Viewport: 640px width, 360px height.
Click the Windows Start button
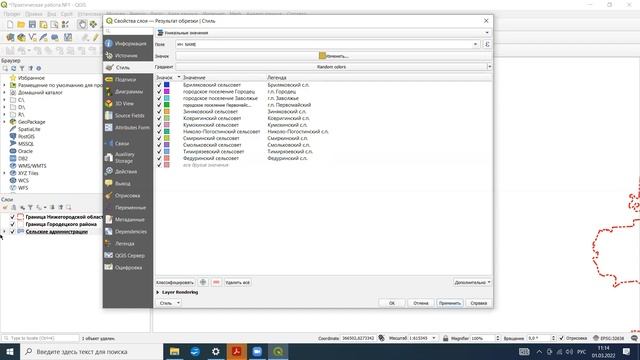click(x=10, y=351)
